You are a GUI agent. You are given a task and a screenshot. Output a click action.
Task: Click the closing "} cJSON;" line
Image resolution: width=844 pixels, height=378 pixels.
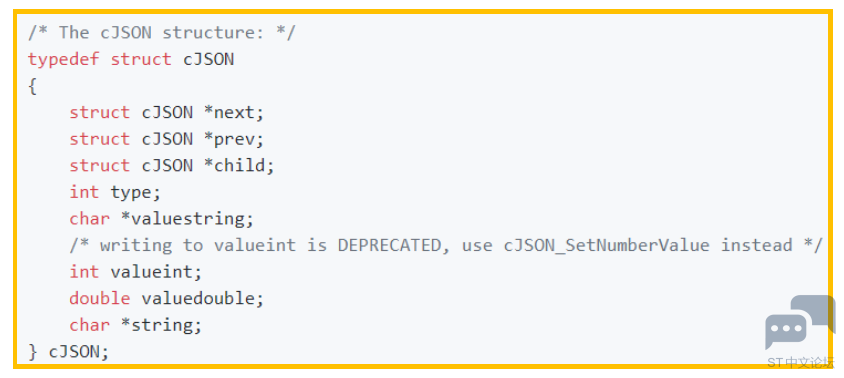68,352
